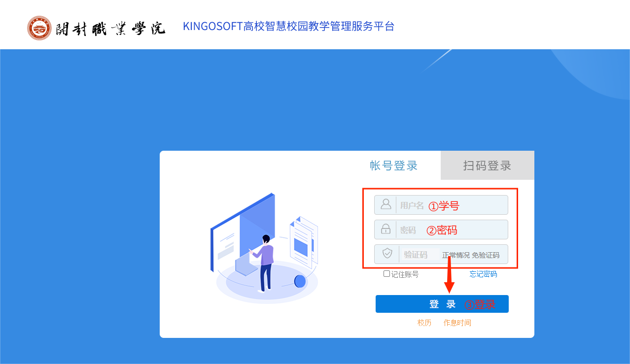Click the 正常情况 免验证码 note text

click(471, 255)
